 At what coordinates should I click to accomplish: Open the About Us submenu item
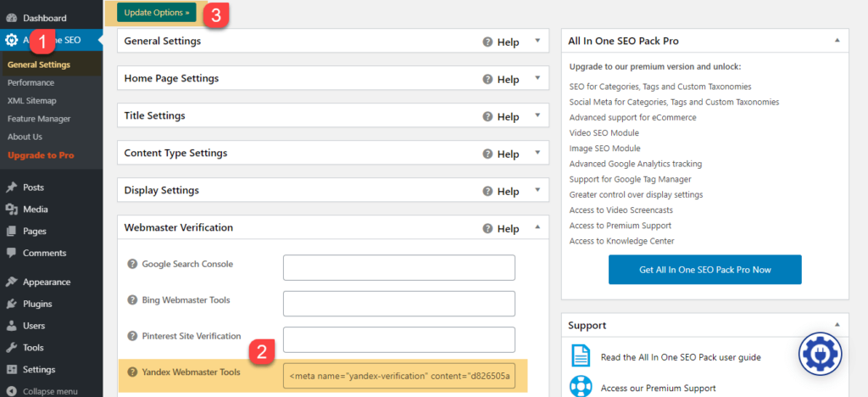25,137
